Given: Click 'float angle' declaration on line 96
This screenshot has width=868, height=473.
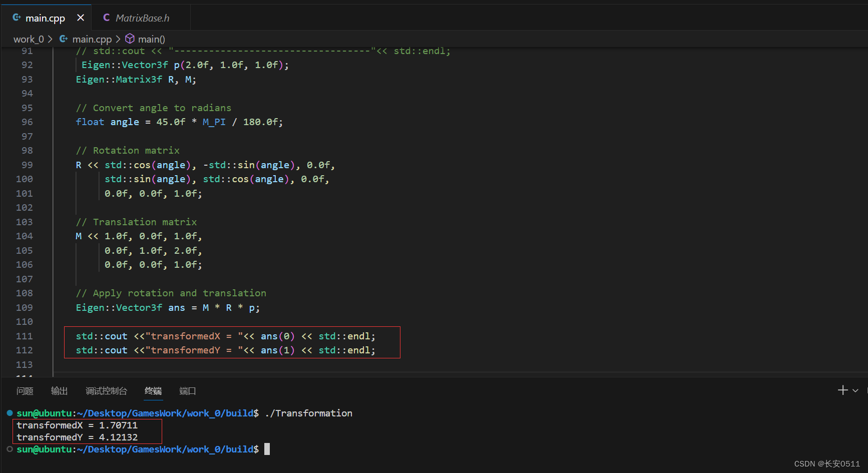Looking at the screenshot, I should coord(108,122).
